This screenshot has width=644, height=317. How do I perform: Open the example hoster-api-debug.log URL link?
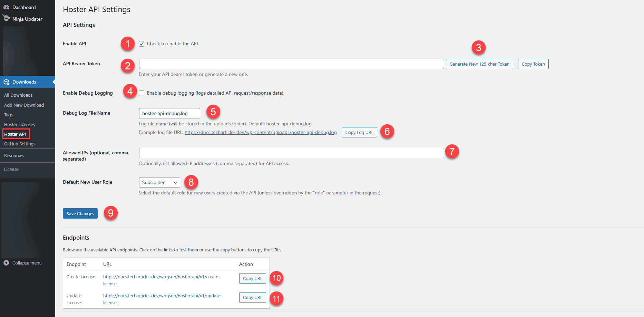[x=261, y=132]
